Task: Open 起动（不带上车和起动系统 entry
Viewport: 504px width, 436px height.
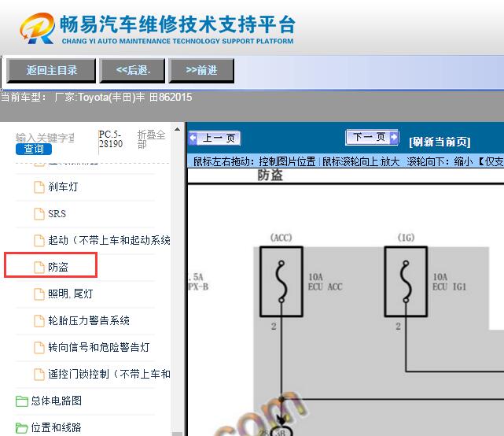Action: point(109,240)
